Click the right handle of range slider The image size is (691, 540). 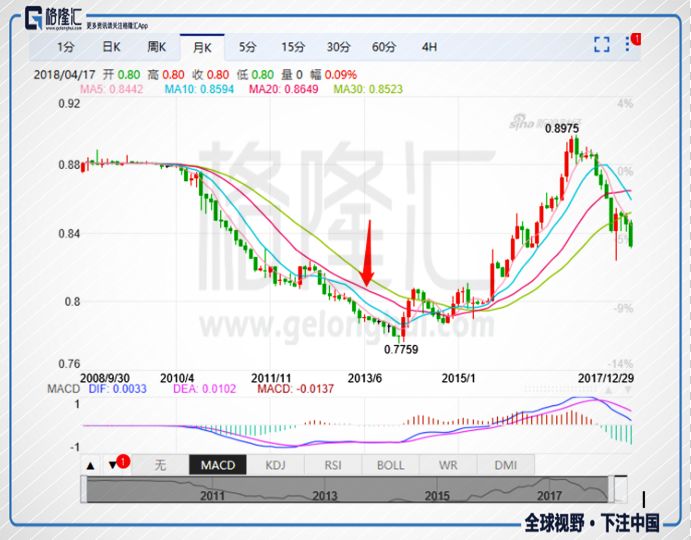click(621, 489)
